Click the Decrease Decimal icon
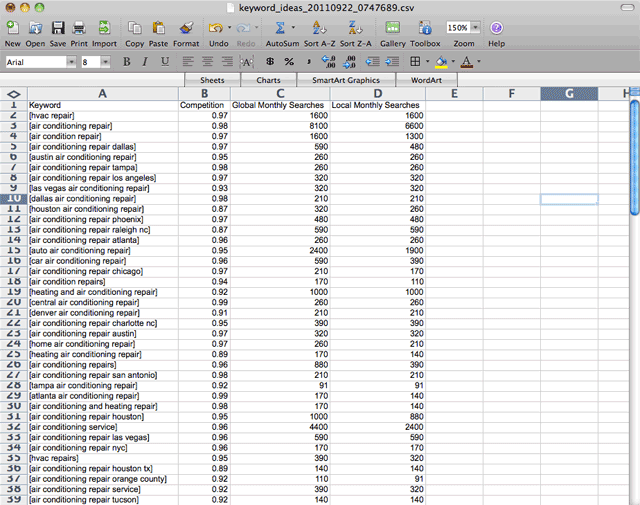This screenshot has height=505, width=640. tap(349, 62)
